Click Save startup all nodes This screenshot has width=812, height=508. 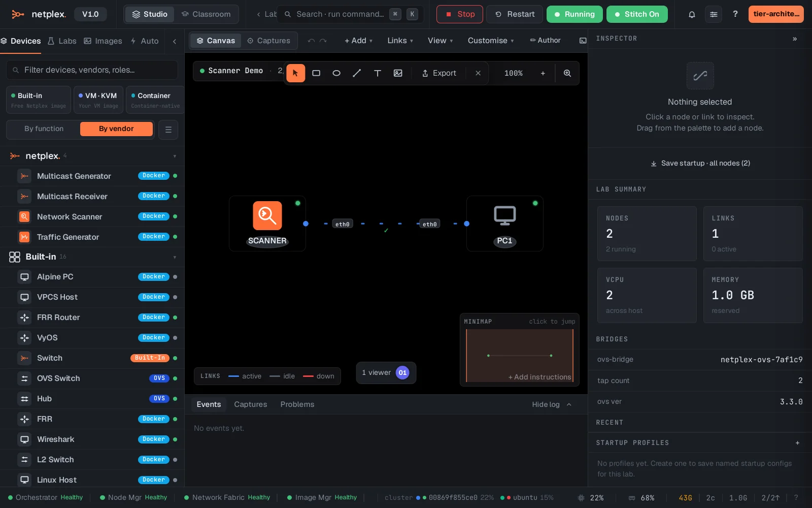click(x=700, y=164)
